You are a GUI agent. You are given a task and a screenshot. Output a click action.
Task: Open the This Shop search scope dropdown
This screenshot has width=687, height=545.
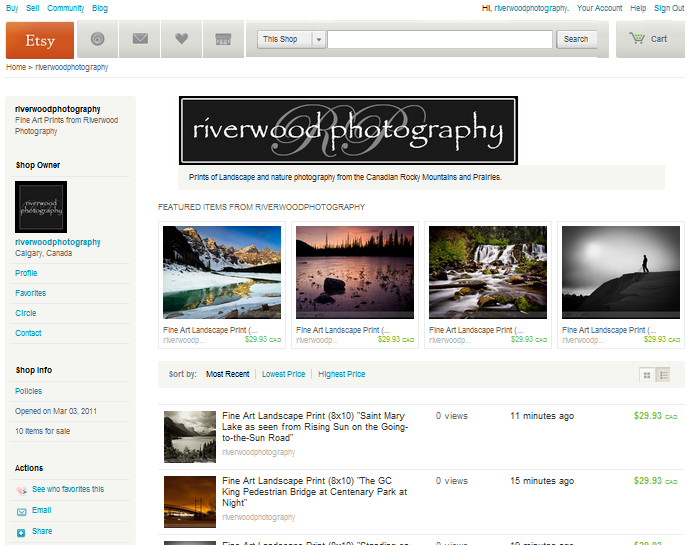291,39
